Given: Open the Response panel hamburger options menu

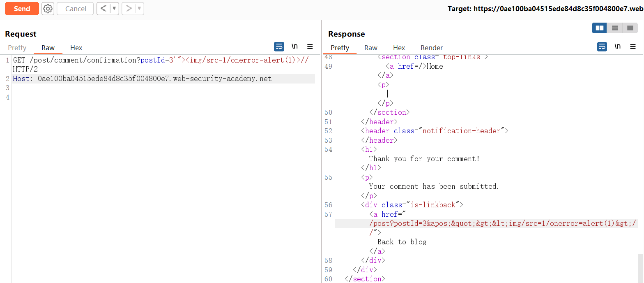Looking at the screenshot, I should pos(633,46).
